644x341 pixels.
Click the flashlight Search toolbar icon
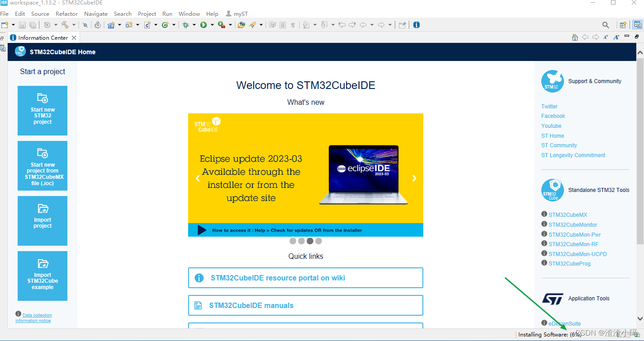[252, 25]
